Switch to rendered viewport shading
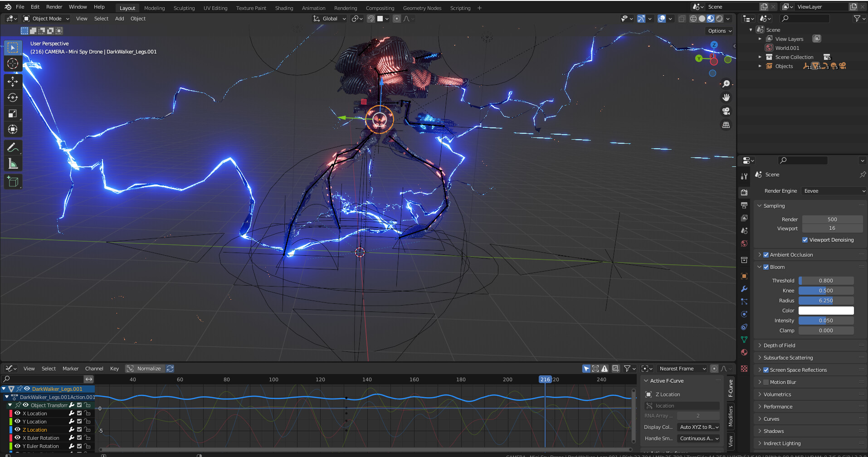868x457 pixels. pyautogui.click(x=719, y=19)
